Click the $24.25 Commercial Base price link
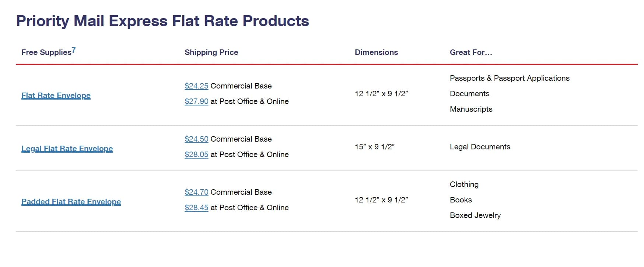The height and width of the screenshot is (267, 644). point(196,86)
